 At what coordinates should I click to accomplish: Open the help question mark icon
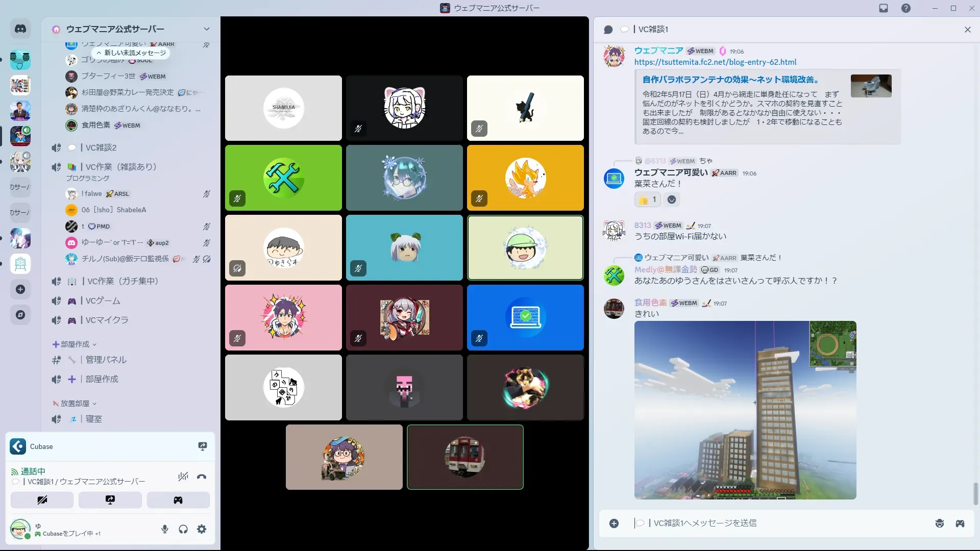click(905, 8)
